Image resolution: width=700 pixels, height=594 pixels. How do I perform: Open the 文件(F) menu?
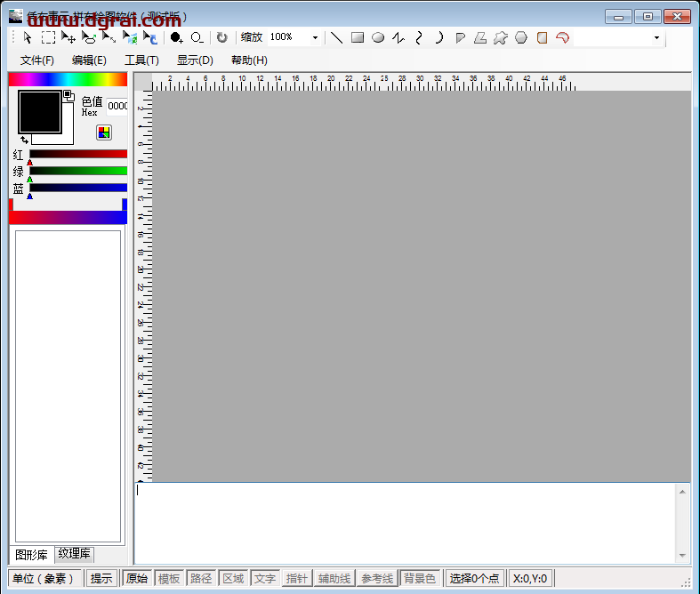[37, 60]
